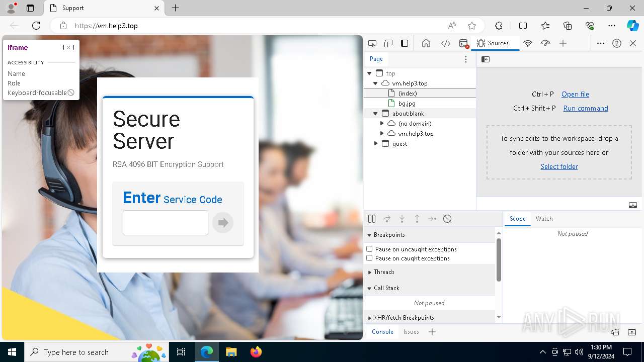This screenshot has height=362, width=644.
Task: Open navigator more options menu
Action: pos(466,59)
